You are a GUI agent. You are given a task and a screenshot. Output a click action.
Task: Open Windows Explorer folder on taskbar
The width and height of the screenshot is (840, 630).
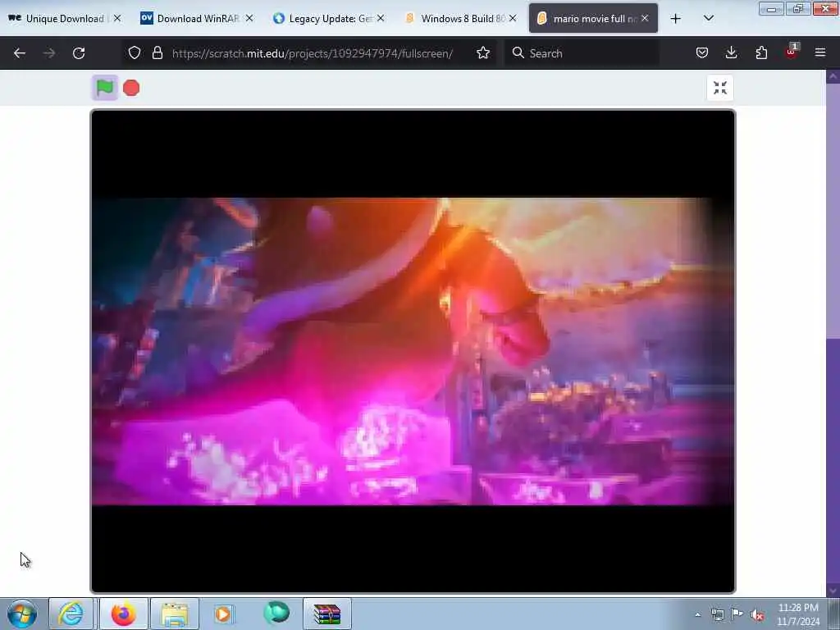(175, 614)
